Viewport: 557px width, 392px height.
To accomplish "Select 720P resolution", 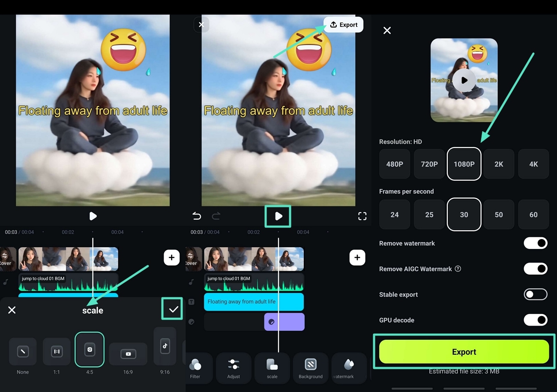I will tap(429, 164).
